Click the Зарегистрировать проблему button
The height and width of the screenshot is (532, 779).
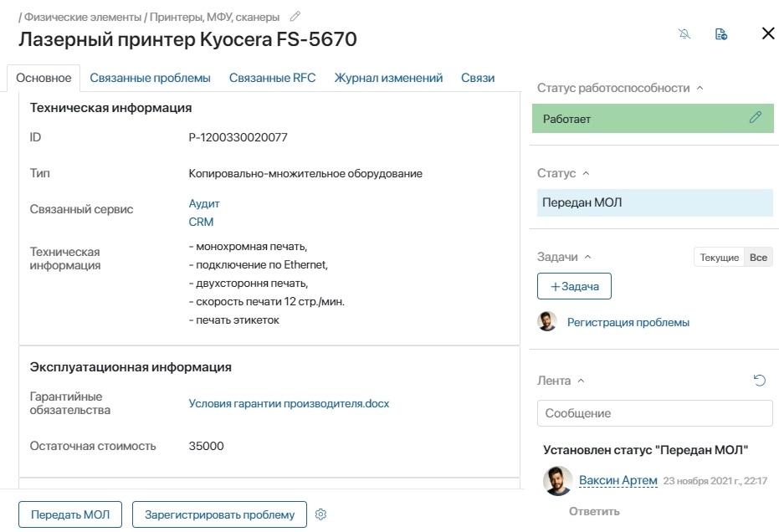coord(219,514)
